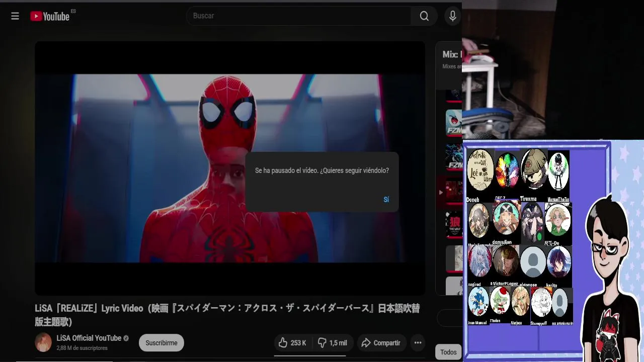Viewport: 644px width, 362px height.
Task: Open LiSA channel avatar
Action: pos(43,342)
